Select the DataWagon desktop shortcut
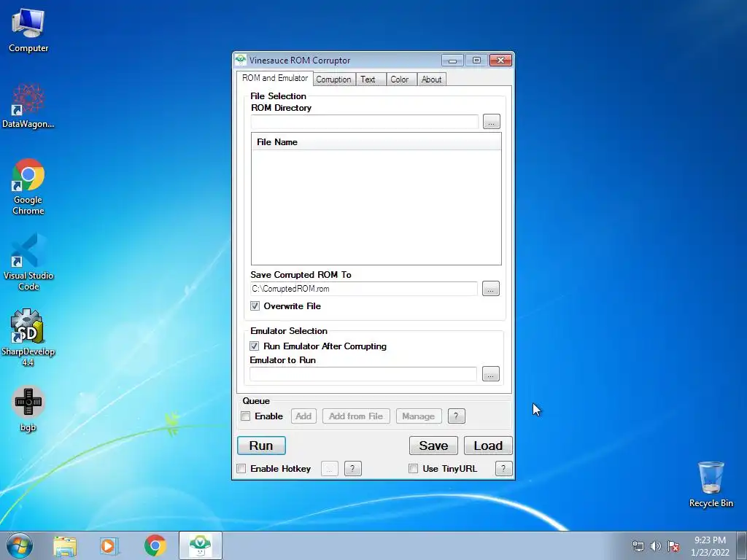The height and width of the screenshot is (560, 747). click(28, 106)
